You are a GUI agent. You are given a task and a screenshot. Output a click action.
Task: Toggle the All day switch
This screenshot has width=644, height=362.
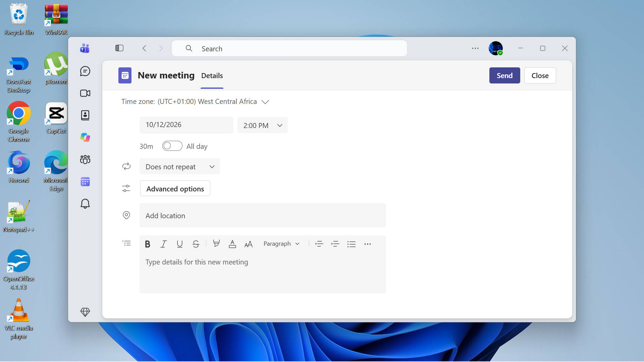[172, 146]
